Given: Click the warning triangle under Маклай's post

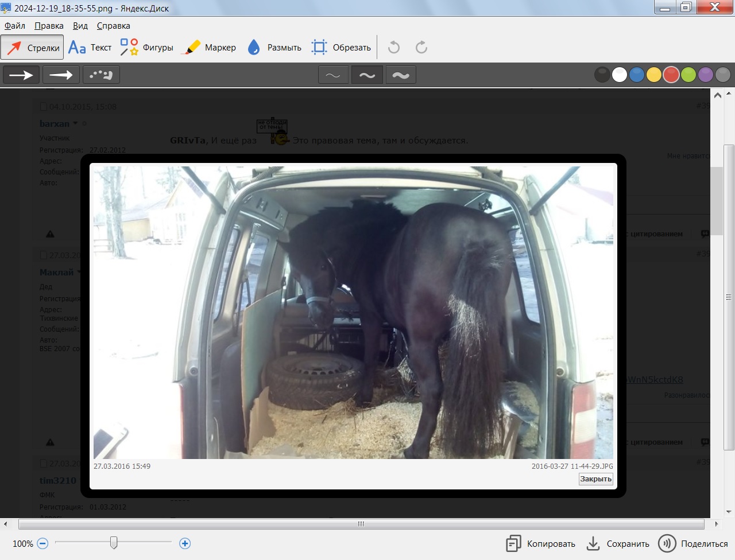Looking at the screenshot, I should tap(50, 442).
